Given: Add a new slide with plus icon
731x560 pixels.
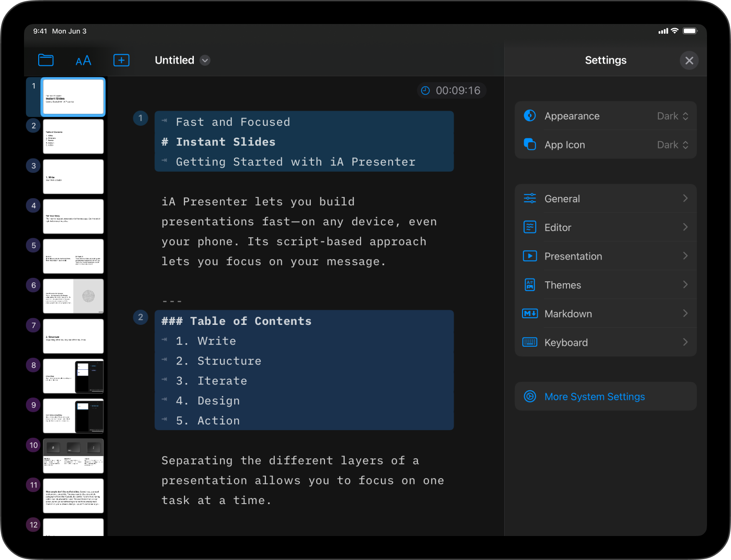Looking at the screenshot, I should click(121, 60).
